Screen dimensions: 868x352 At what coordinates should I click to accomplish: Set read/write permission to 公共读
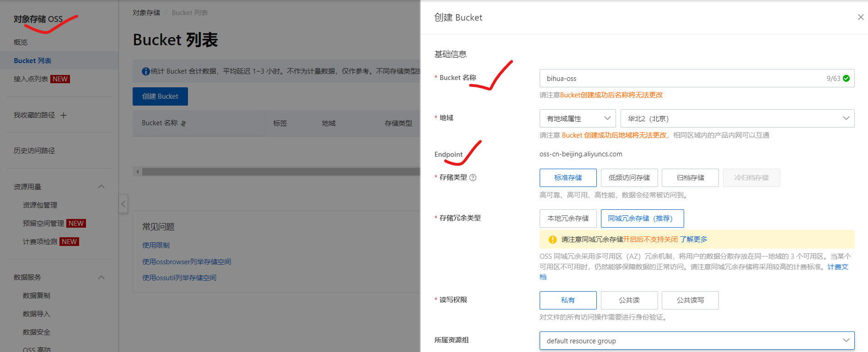point(629,300)
